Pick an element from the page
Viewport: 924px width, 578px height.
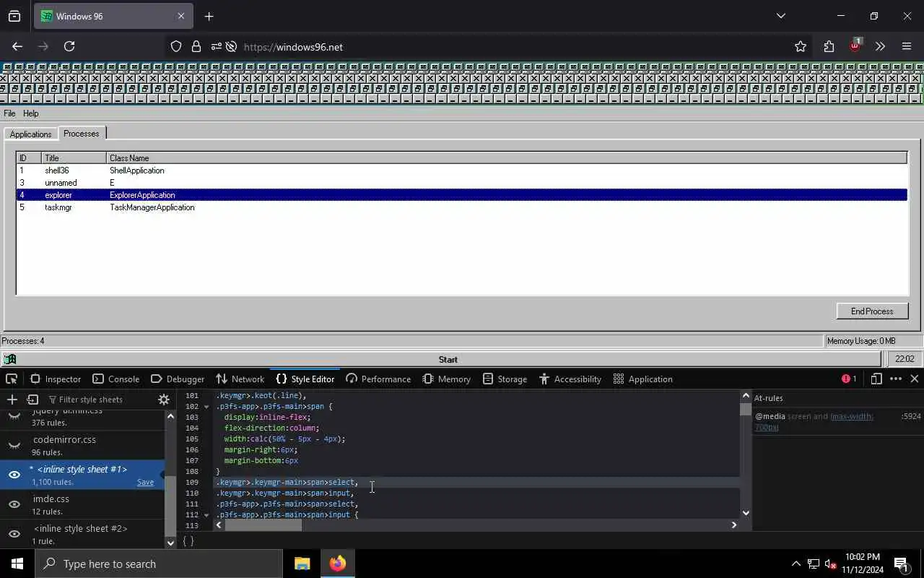[12, 379]
